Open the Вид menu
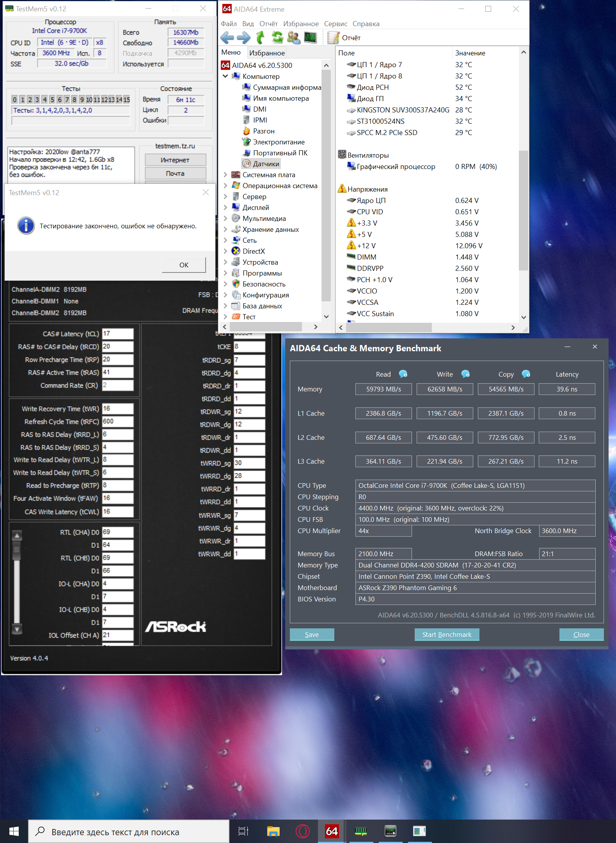This screenshot has width=616, height=843. (248, 24)
